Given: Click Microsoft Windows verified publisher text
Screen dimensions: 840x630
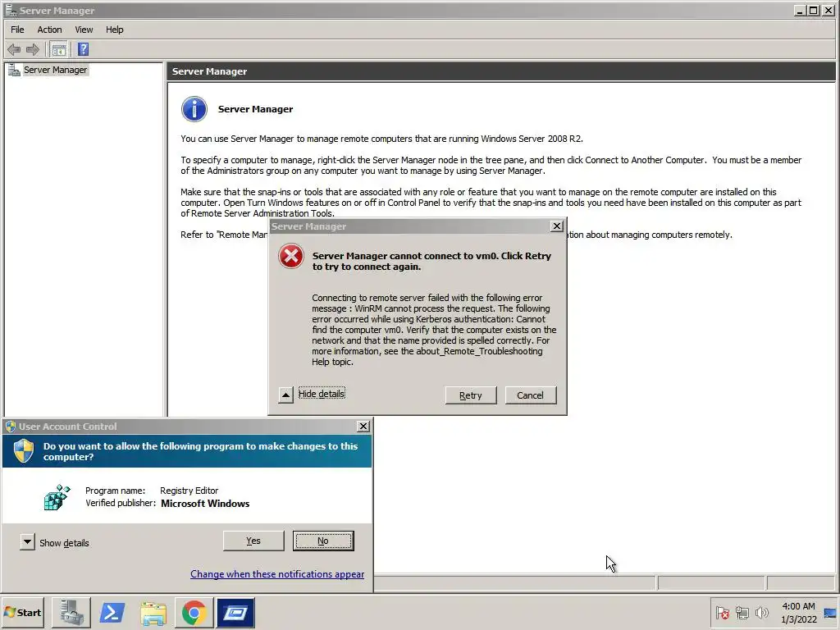Looking at the screenshot, I should (x=205, y=504).
